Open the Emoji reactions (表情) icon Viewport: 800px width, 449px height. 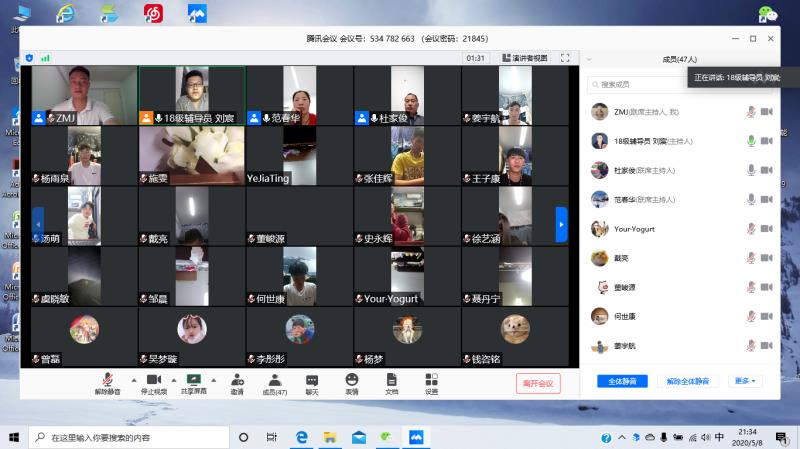pos(352,381)
